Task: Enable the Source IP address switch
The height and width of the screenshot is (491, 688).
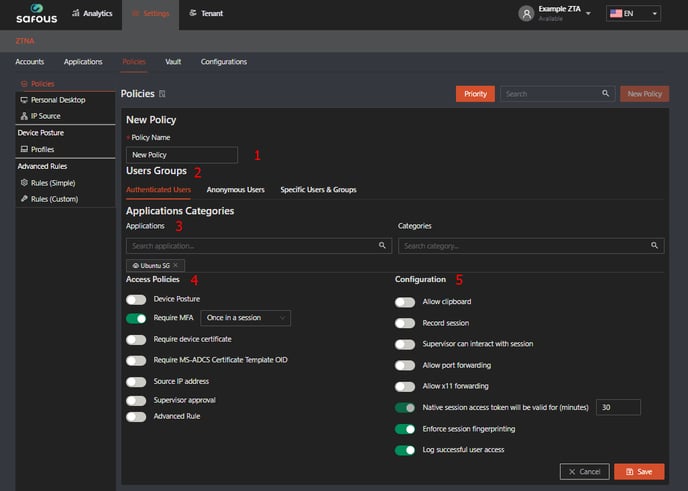Action: point(136,382)
